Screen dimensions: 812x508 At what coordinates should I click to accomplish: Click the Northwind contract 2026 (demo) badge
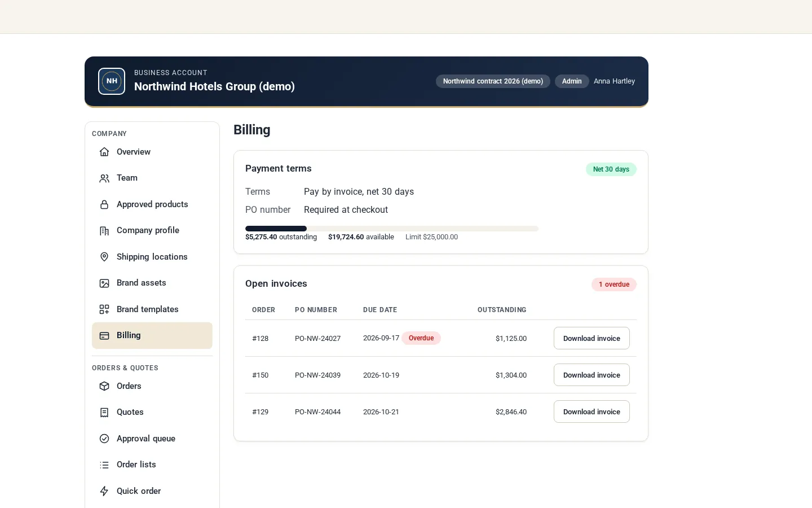coord(493,81)
